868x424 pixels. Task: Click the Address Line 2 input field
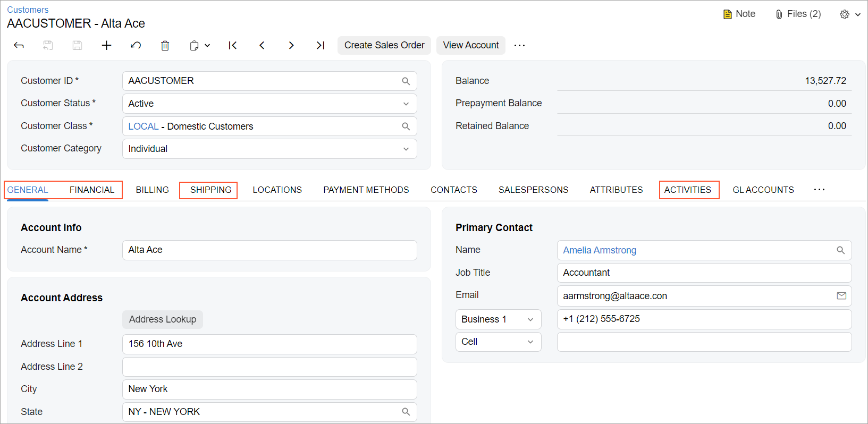pos(269,367)
